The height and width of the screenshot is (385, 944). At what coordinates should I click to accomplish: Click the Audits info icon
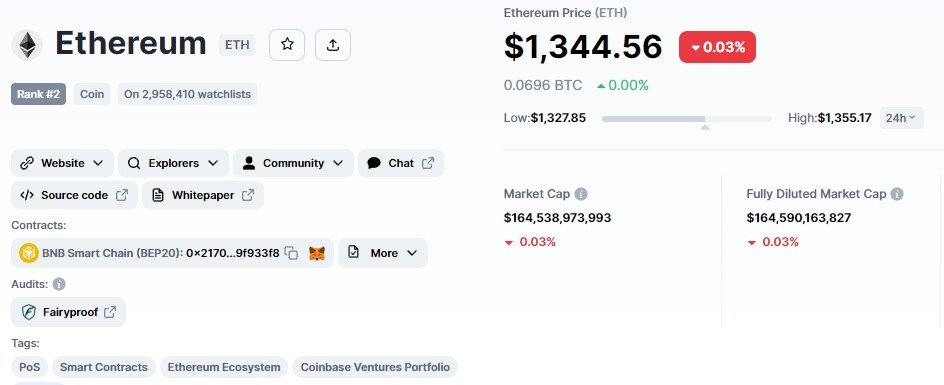59,284
